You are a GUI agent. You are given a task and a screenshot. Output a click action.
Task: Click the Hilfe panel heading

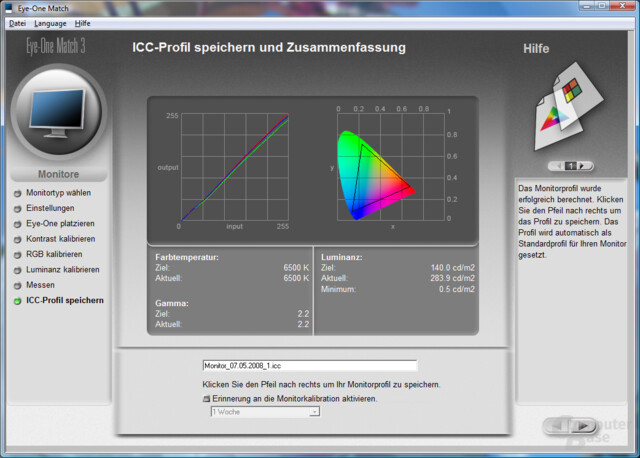(536, 49)
